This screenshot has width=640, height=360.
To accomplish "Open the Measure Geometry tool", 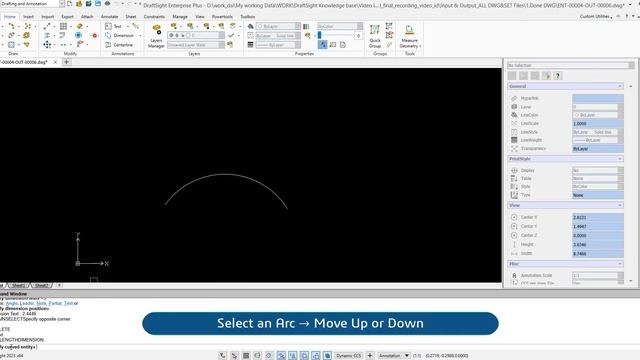I will pos(409,36).
